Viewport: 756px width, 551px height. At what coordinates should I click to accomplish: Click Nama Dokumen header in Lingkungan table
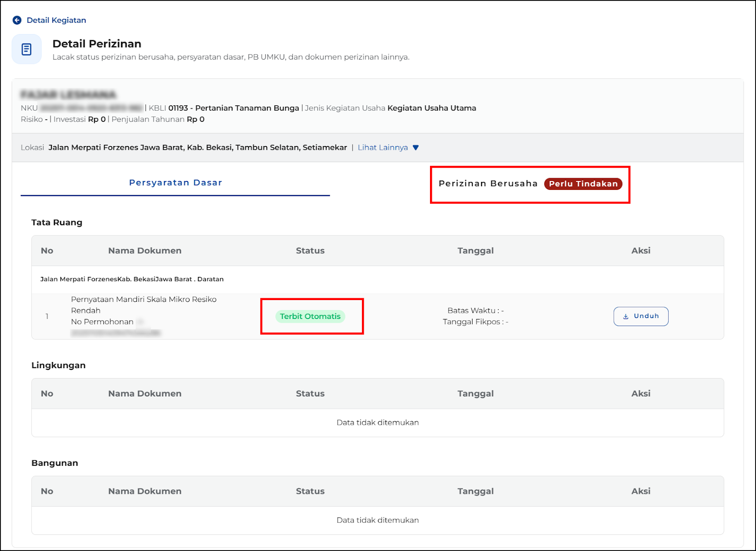coord(145,394)
